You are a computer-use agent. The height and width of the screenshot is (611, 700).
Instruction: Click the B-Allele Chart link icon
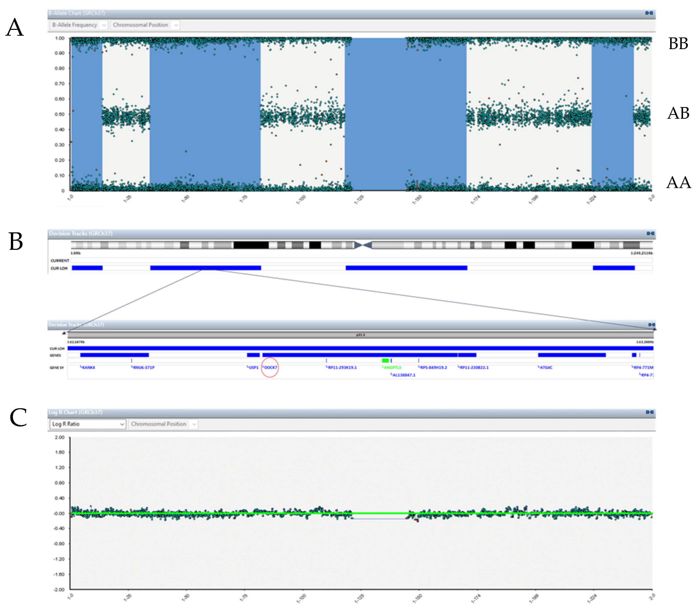point(649,13)
